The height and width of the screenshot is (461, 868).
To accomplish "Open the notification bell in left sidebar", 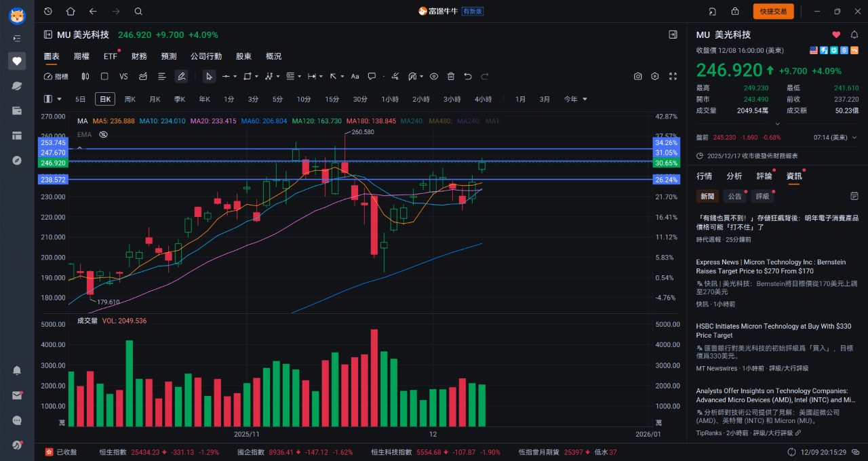I will point(17,370).
